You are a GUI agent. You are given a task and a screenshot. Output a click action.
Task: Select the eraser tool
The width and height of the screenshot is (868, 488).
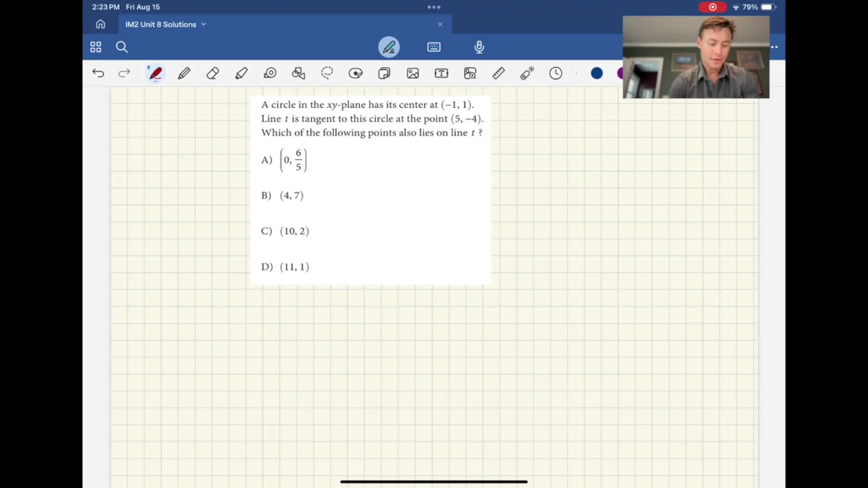click(x=212, y=73)
